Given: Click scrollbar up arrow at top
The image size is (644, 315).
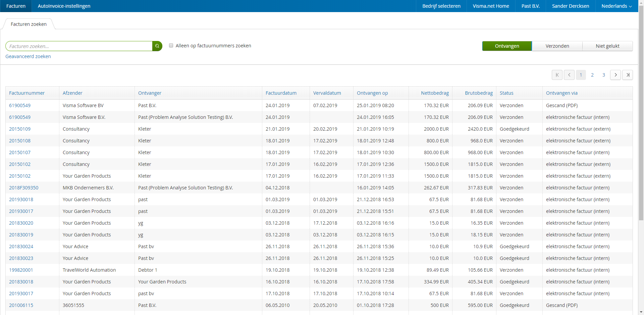Looking at the screenshot, I should point(641,3).
